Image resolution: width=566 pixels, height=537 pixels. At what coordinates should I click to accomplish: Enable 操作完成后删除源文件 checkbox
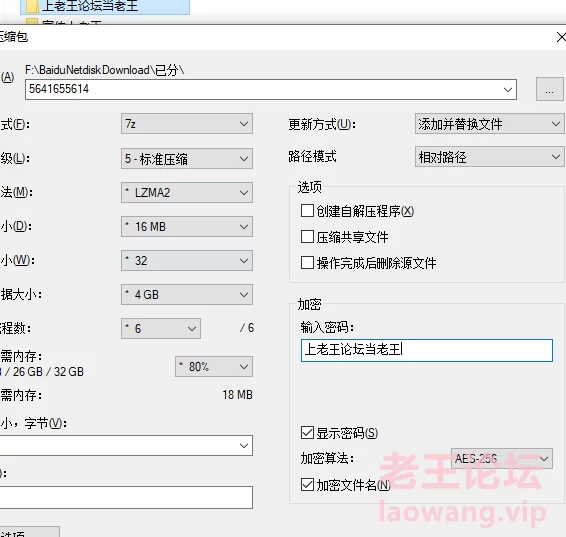[307, 263]
